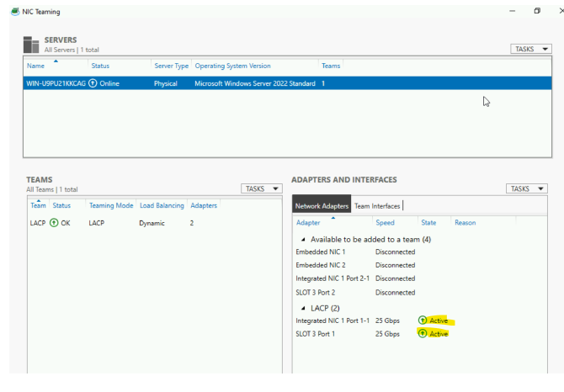The width and height of the screenshot is (564, 392).
Task: Switch to the Team Interfaces tab
Action: coord(377,205)
